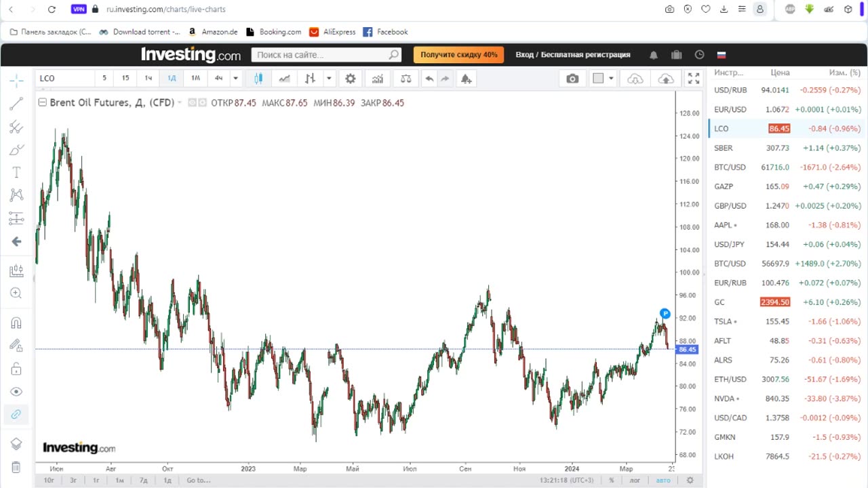Screen dimensions: 868x488
Task: Click the back arrow in left toolbar
Action: [16, 241]
